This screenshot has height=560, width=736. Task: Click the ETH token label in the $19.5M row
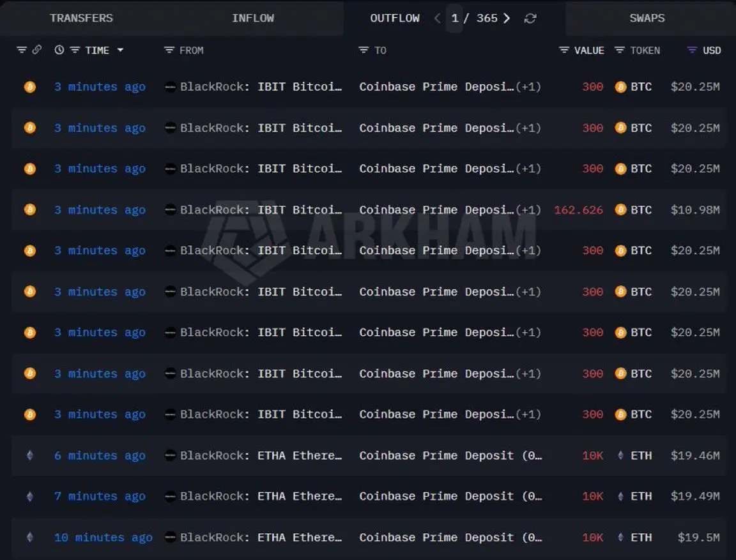pyautogui.click(x=641, y=537)
